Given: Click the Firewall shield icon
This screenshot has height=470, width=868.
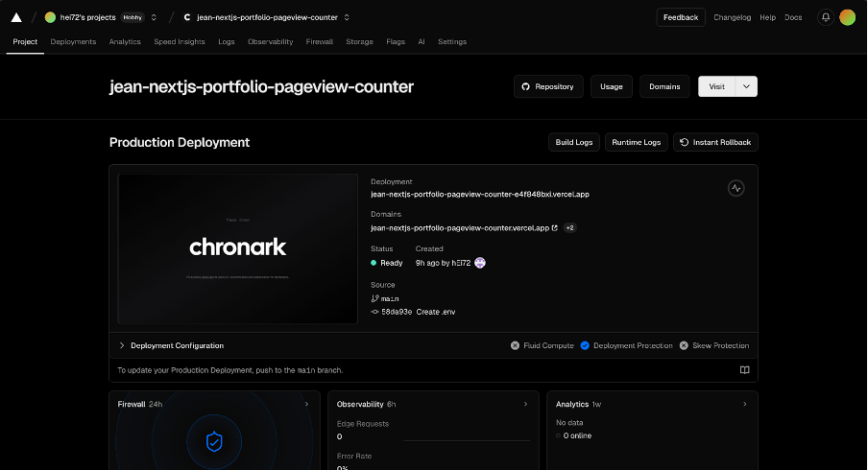Looking at the screenshot, I should click(214, 442).
